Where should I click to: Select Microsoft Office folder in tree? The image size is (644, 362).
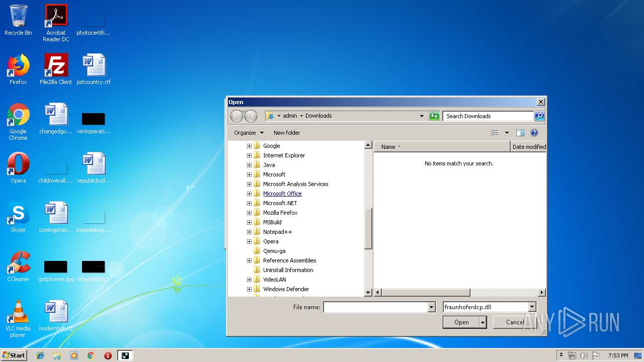click(282, 194)
